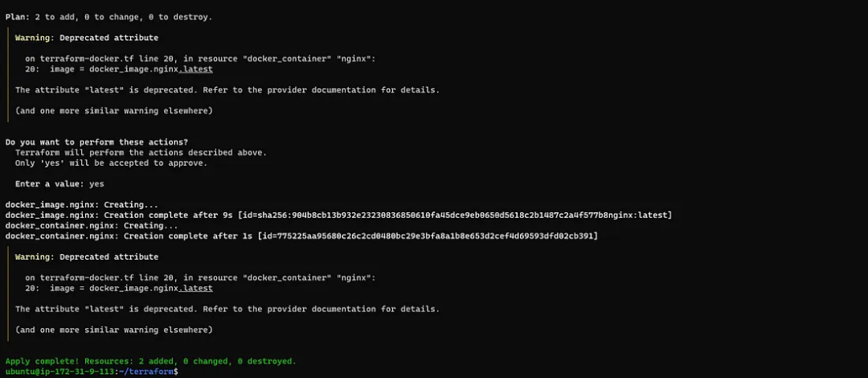This screenshot has width=868, height=378.
Task: Click the underlined '.latest' in first warning
Action: 195,69
